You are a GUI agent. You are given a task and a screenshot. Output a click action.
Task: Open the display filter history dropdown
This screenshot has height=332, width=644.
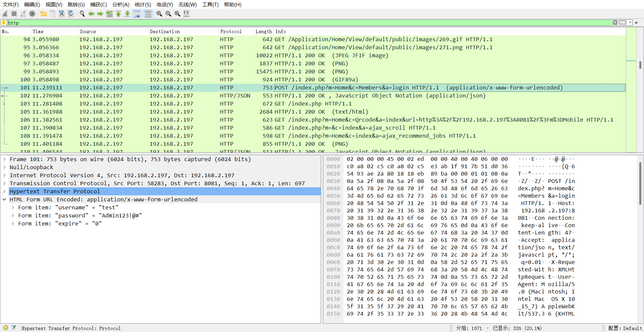[630, 22]
